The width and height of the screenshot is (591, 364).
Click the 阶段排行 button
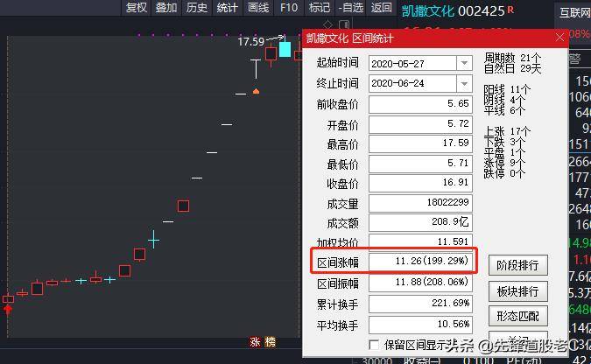coord(517,265)
